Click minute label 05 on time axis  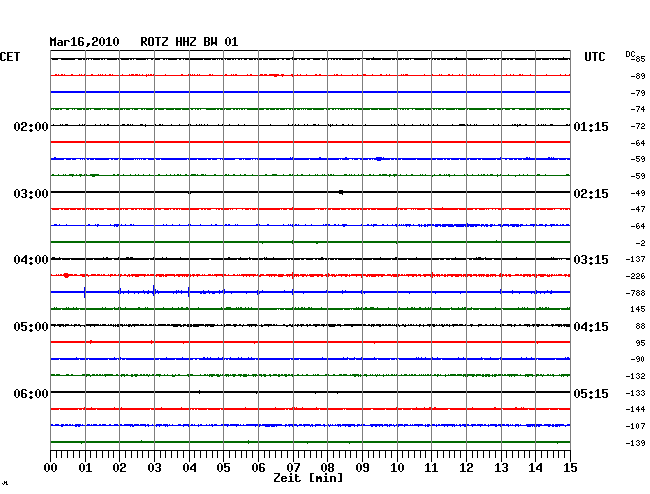click(x=223, y=468)
